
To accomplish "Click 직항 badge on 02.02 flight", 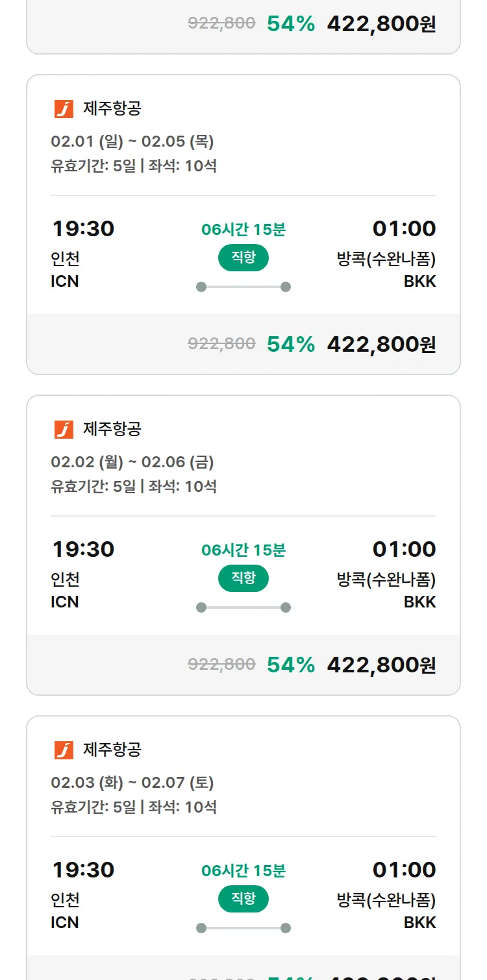I will click(x=243, y=578).
